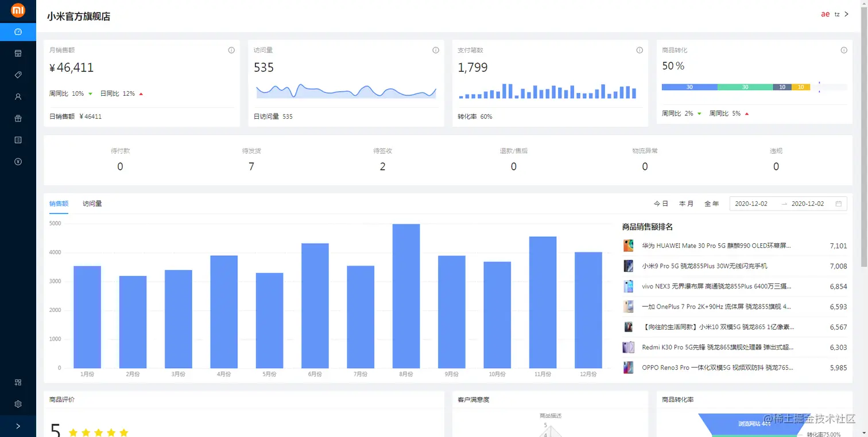Click the 华为 HUAWEI Mate 30 Pro product name

pyautogui.click(x=716, y=245)
